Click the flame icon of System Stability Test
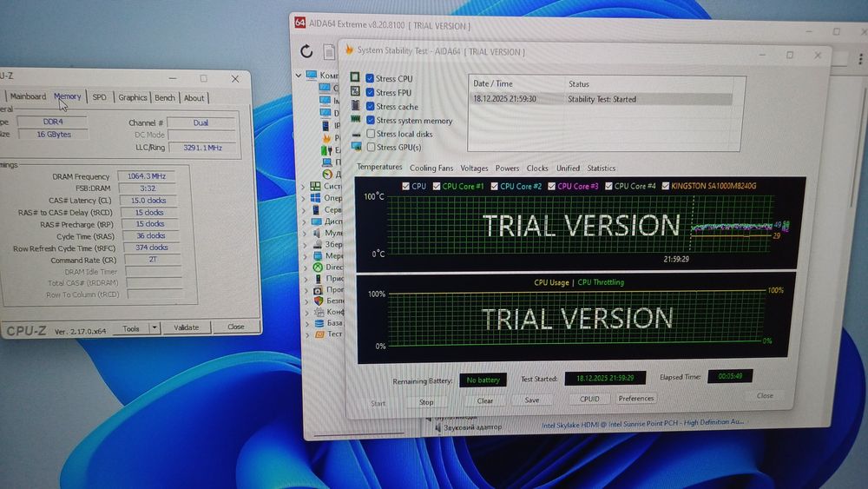Screen dimensions: 868x489 point(349,50)
